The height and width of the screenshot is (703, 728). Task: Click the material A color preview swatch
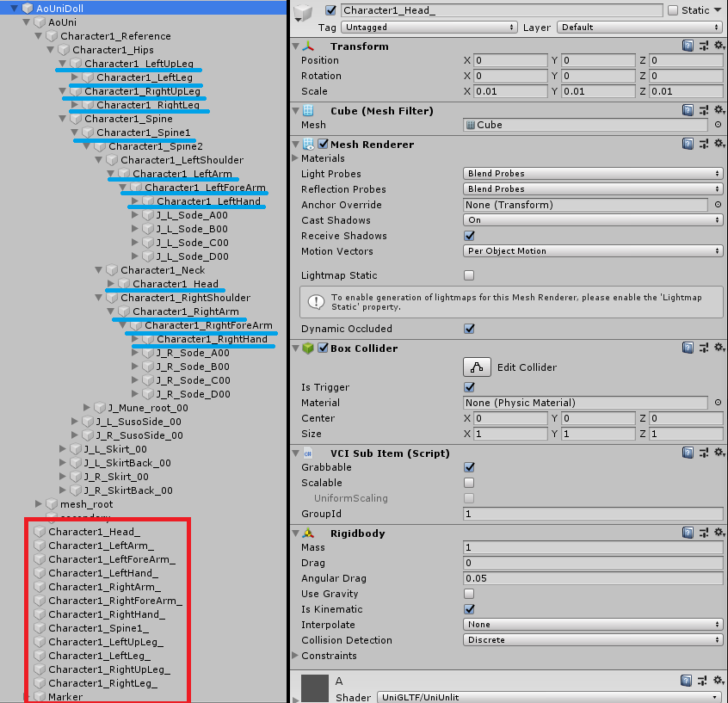point(314,688)
